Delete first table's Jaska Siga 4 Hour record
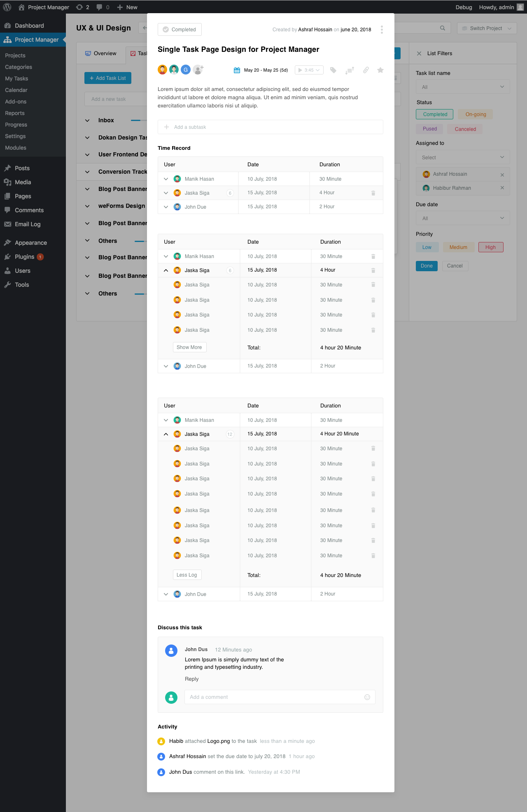Image resolution: width=527 pixels, height=812 pixels. pos(373,193)
